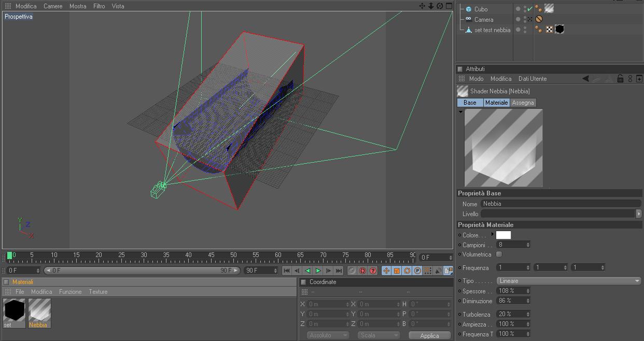
Task: Click the record keyframe icon
Action: 352,271
